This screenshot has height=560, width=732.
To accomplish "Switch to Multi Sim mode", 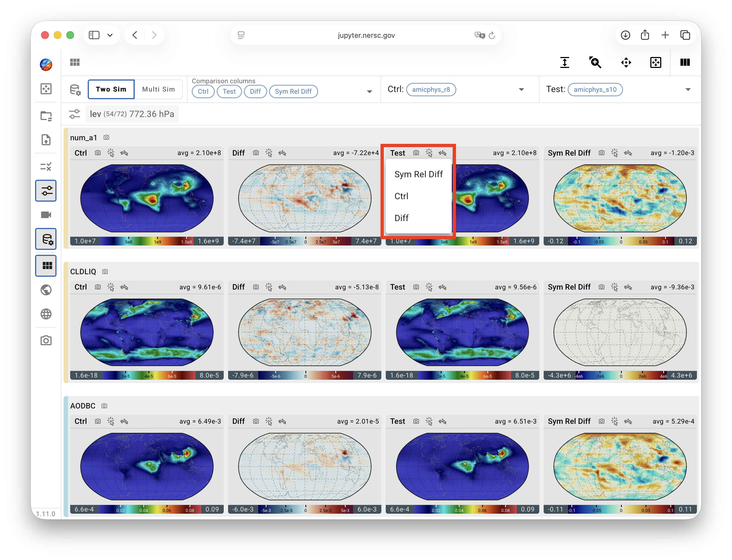I will (x=158, y=89).
